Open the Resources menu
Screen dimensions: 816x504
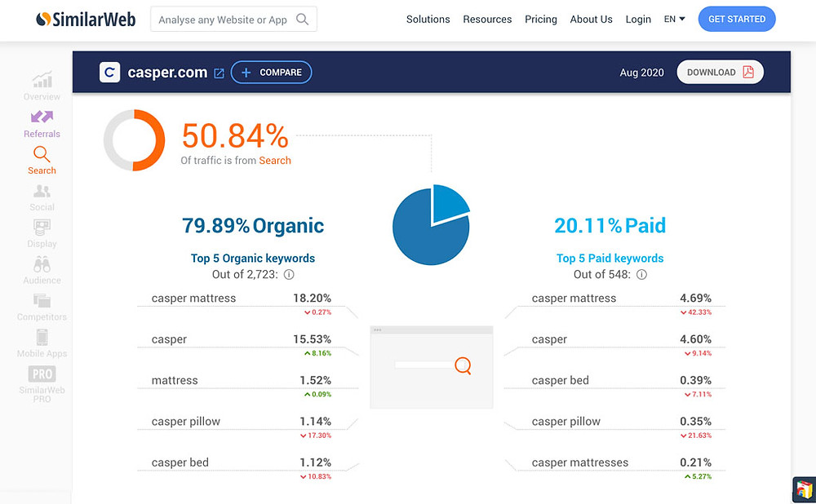pos(487,20)
